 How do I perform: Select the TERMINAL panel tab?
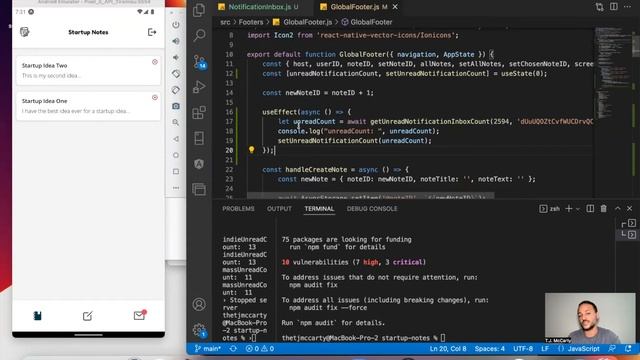click(319, 209)
